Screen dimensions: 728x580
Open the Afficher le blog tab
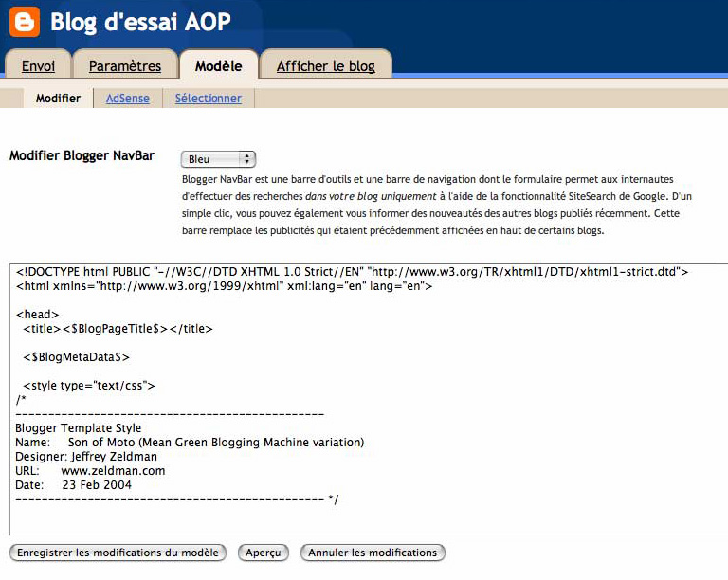pos(326,66)
